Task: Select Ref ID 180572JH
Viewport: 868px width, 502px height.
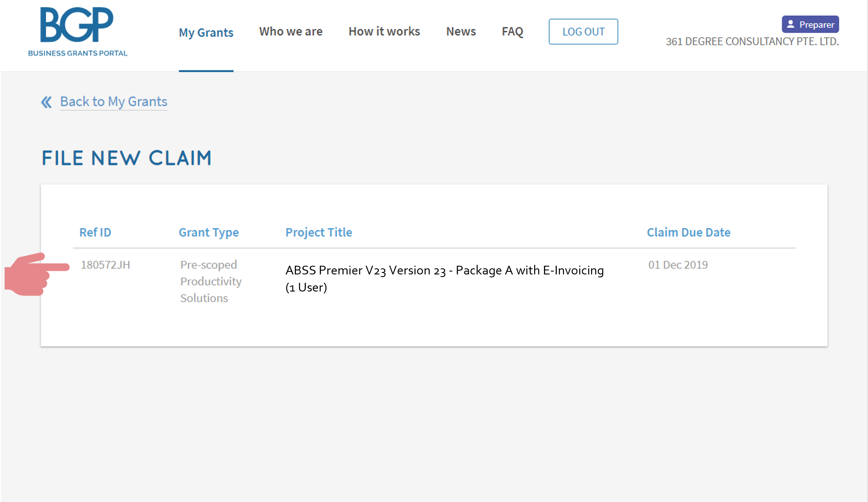Action: 106,265
